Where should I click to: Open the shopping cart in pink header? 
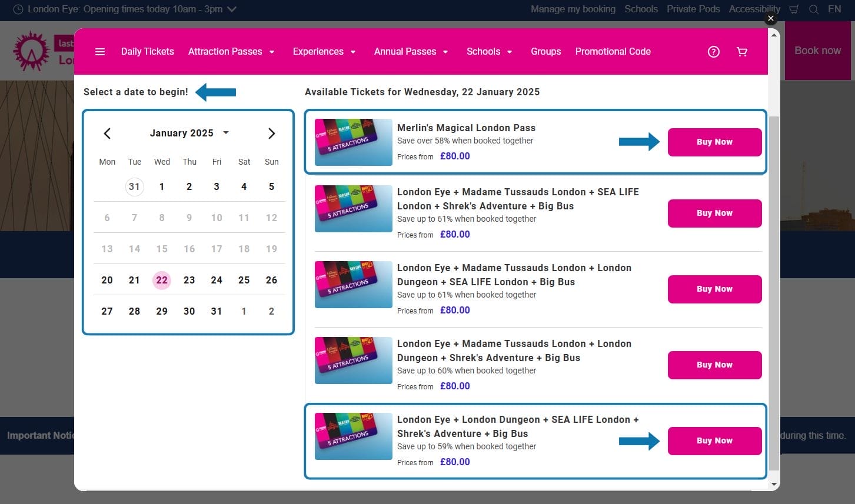[x=742, y=52]
